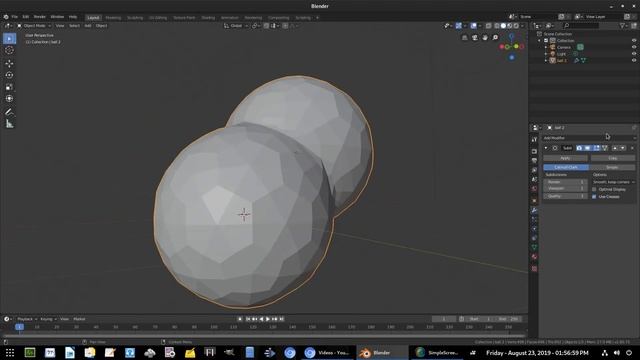Open the Render menu
640x360 pixels.
tap(40, 17)
